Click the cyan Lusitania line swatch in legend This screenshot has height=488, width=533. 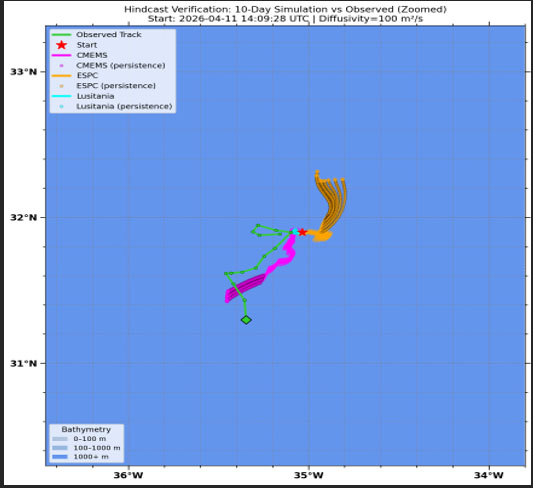click(62, 96)
